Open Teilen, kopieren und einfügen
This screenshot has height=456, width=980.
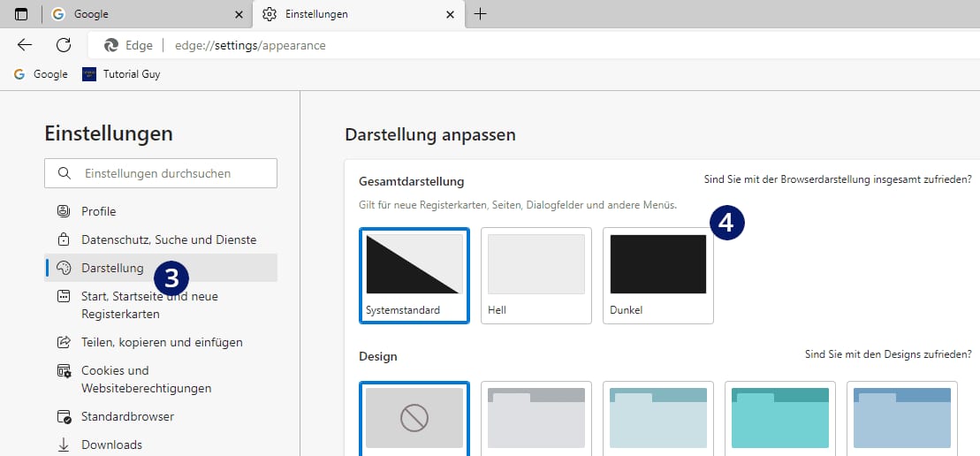pyautogui.click(x=161, y=342)
